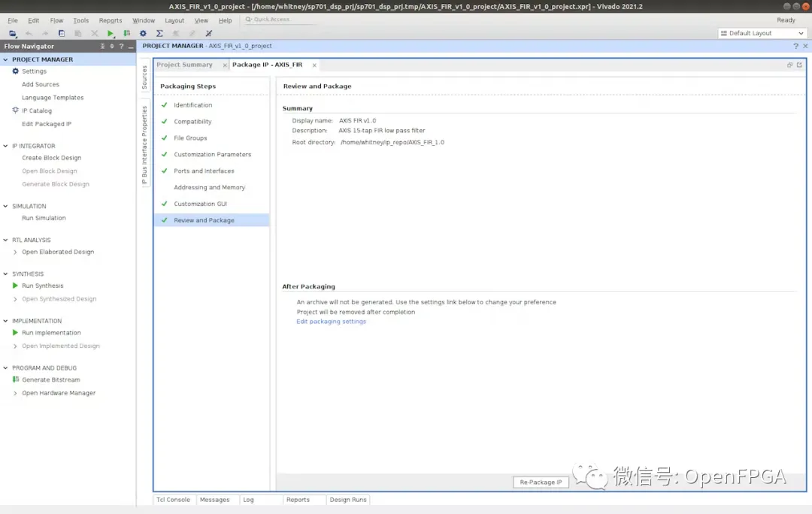The width and height of the screenshot is (812, 514).
Task: Switch to the Project Summary tab
Action: click(184, 65)
